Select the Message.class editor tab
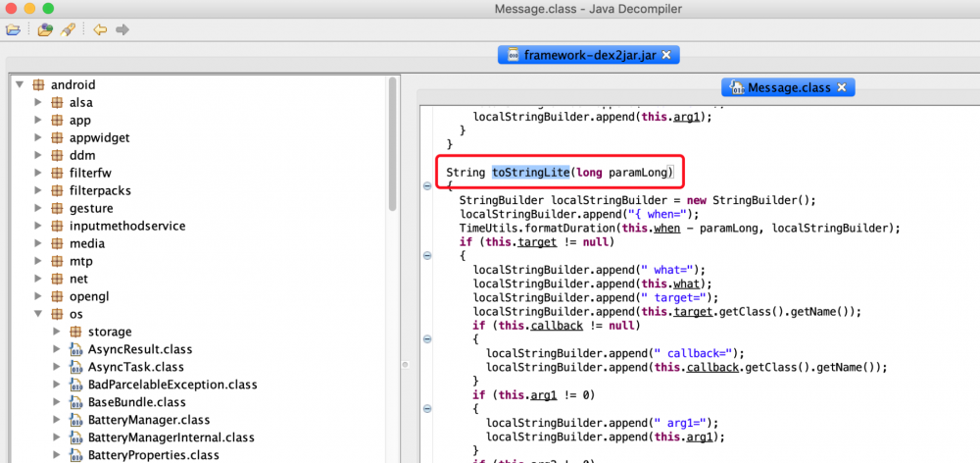The image size is (980, 463). [x=788, y=87]
